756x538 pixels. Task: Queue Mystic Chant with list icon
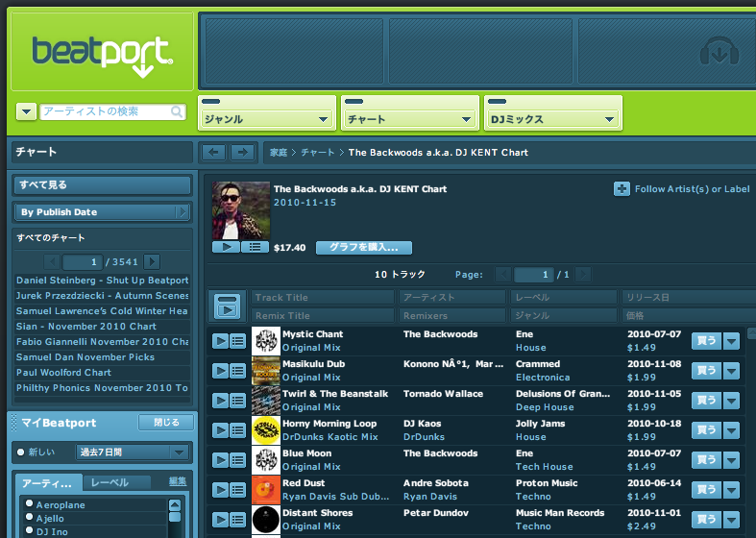(237, 341)
